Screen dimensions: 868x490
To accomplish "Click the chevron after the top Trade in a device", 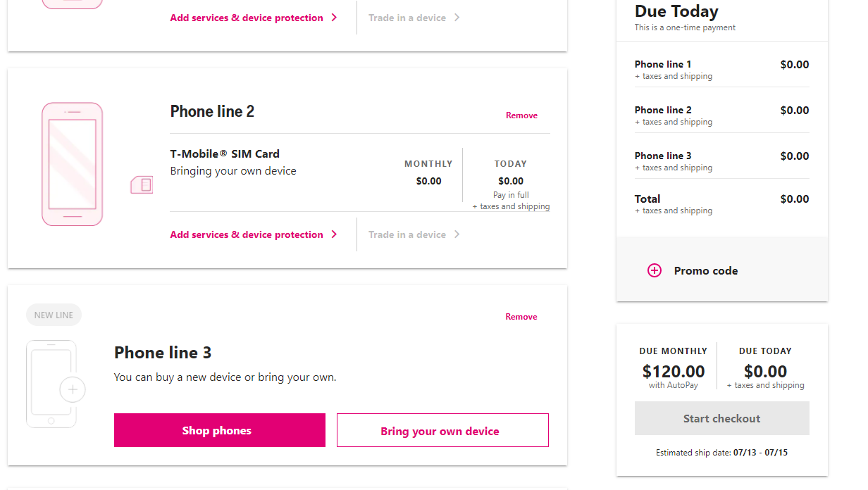I will pos(457,18).
